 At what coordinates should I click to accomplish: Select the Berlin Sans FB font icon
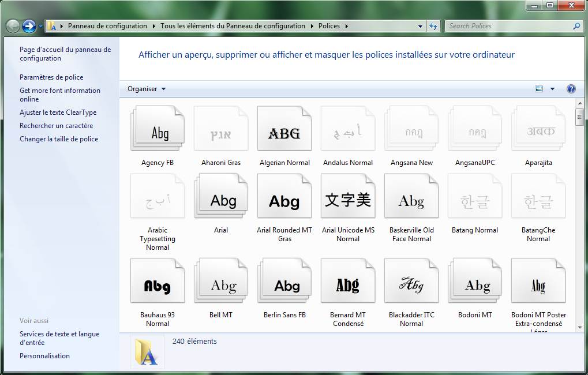tap(284, 280)
